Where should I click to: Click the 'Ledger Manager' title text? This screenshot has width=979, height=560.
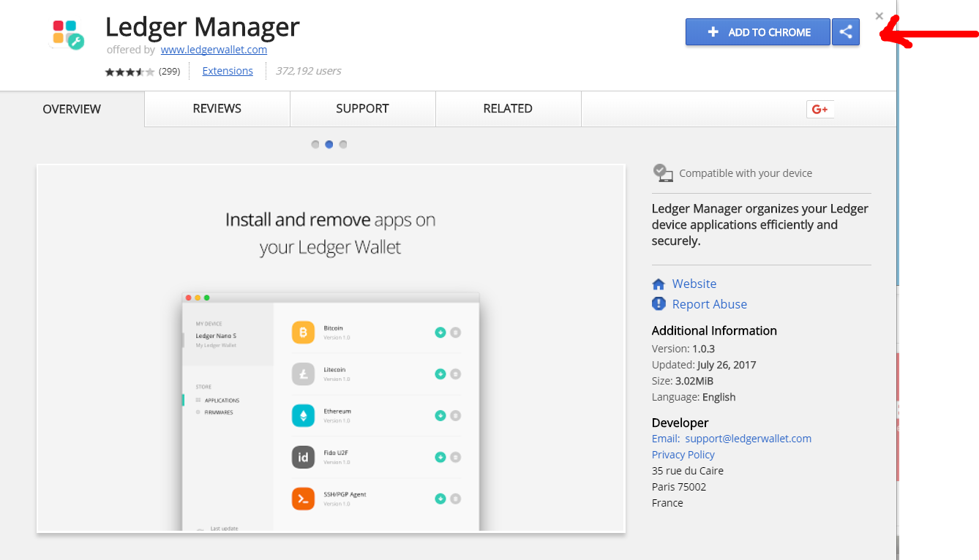point(203,27)
